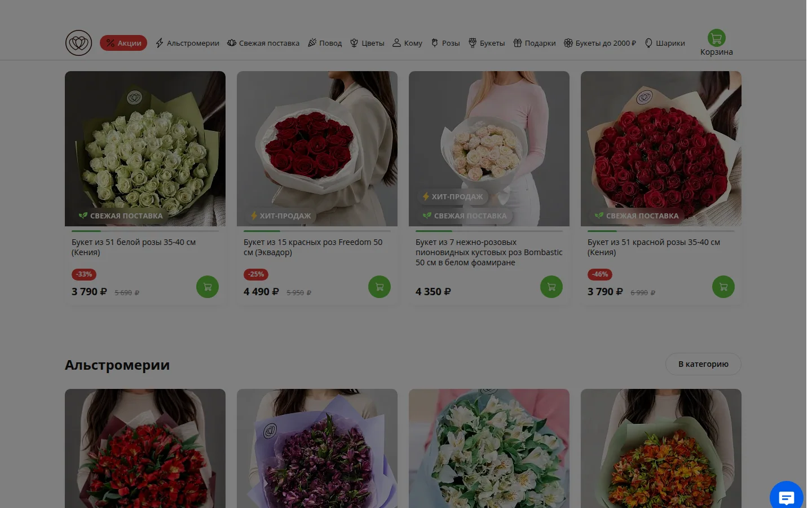Click the crossed-out 5 690 ₽ price
Image resolution: width=812 pixels, height=508 pixels.
click(x=127, y=293)
